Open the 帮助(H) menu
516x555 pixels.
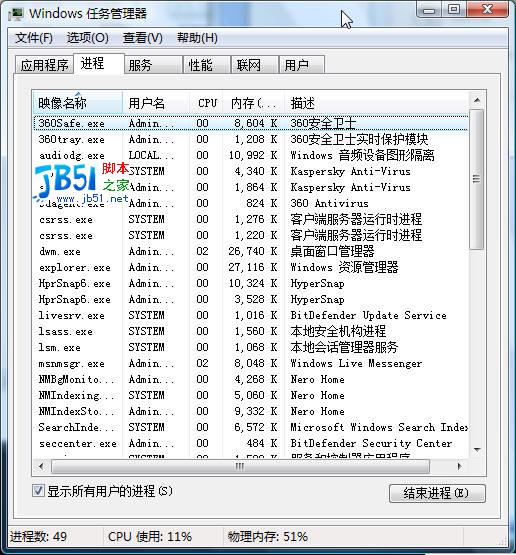pos(197,38)
